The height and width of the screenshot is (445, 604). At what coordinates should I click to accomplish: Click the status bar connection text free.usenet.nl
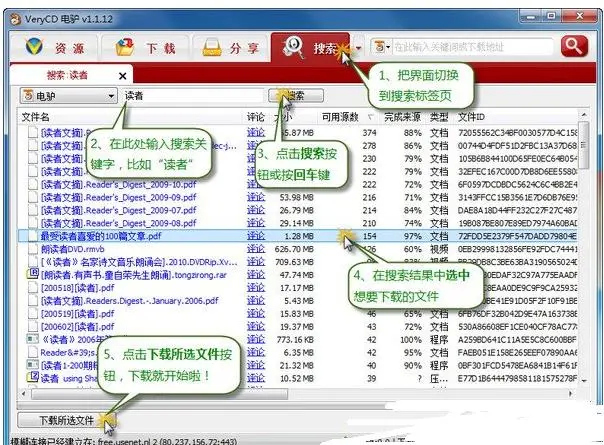pos(124,441)
